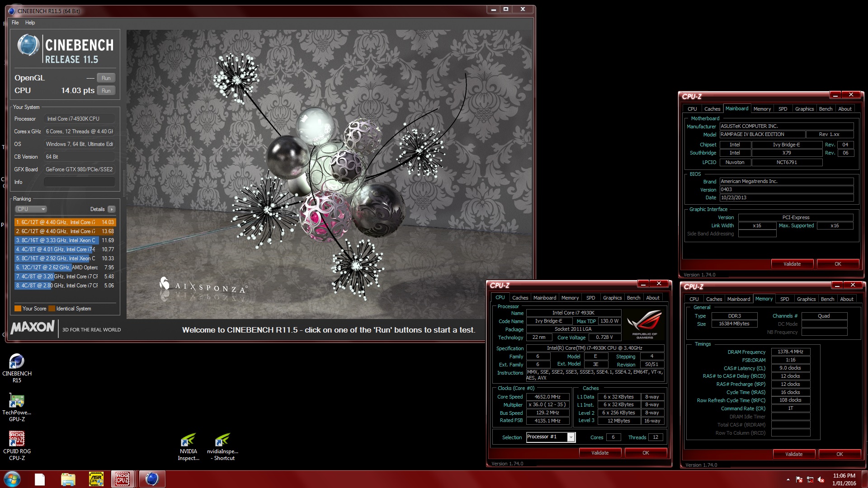The image size is (868, 488).
Task: Select Mainboard tab in CPU-Z processor window
Action: coord(545,298)
